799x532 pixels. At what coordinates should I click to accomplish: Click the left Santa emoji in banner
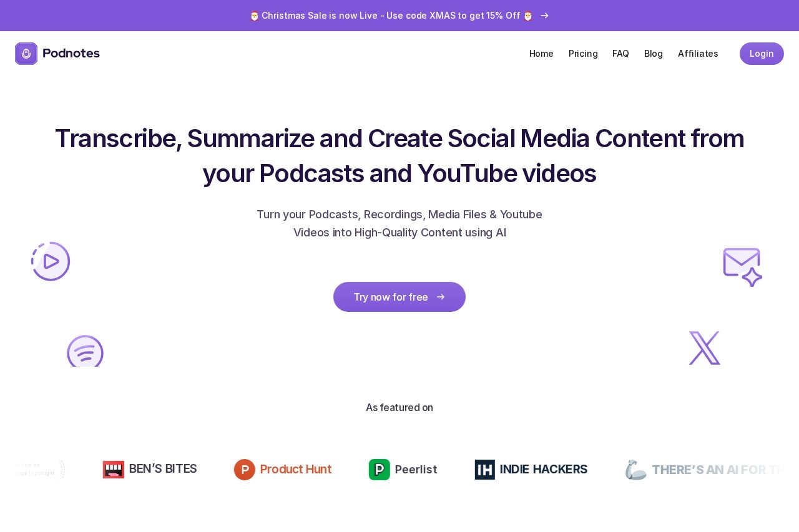(x=254, y=16)
